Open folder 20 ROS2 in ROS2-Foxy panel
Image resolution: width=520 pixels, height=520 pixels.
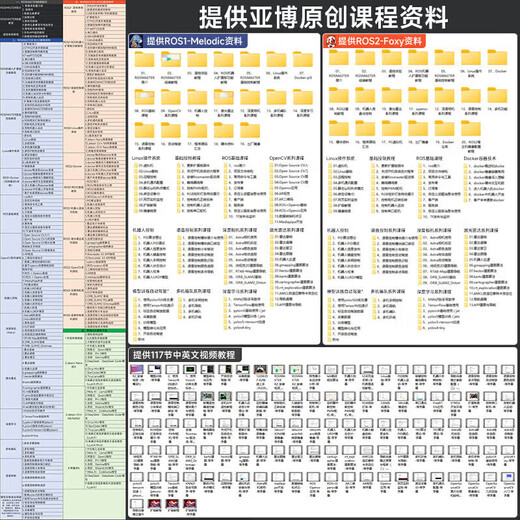(x=471, y=128)
